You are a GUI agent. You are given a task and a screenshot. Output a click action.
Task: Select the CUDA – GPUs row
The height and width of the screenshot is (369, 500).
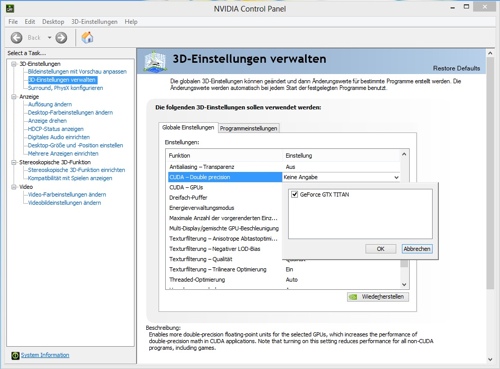tap(225, 188)
